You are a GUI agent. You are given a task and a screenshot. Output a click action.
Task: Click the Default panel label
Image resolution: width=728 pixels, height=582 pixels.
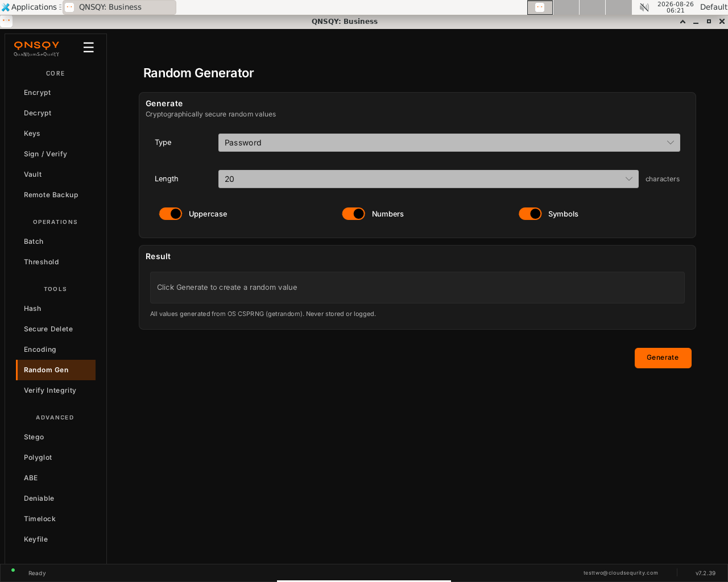click(713, 7)
